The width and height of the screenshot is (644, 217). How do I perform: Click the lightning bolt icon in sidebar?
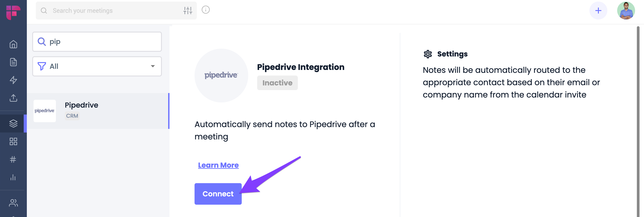[13, 80]
